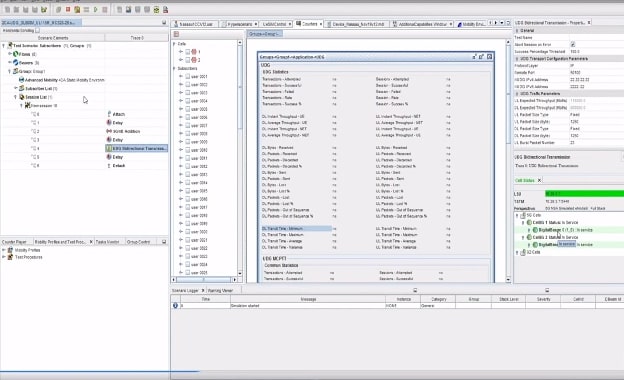624x380 pixels.
Task: Click the red cell icon next to cell 2
Action: pyautogui.click(x=194, y=60)
